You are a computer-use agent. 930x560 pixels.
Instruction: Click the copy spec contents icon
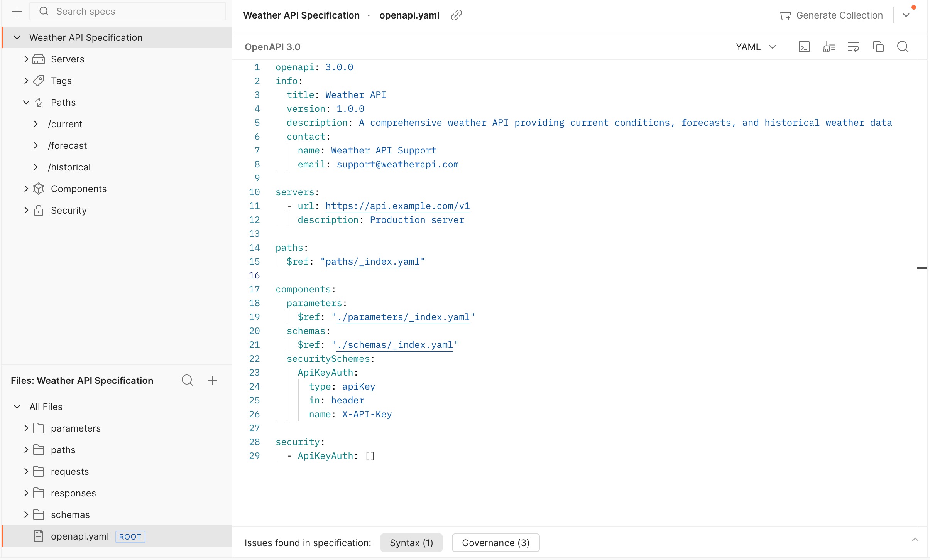[x=878, y=47]
